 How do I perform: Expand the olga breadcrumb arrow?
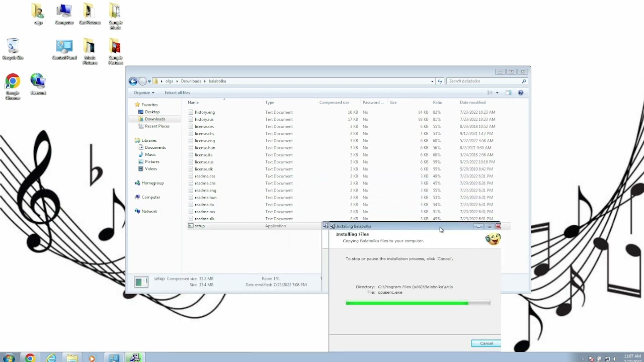pyautogui.click(x=178, y=81)
